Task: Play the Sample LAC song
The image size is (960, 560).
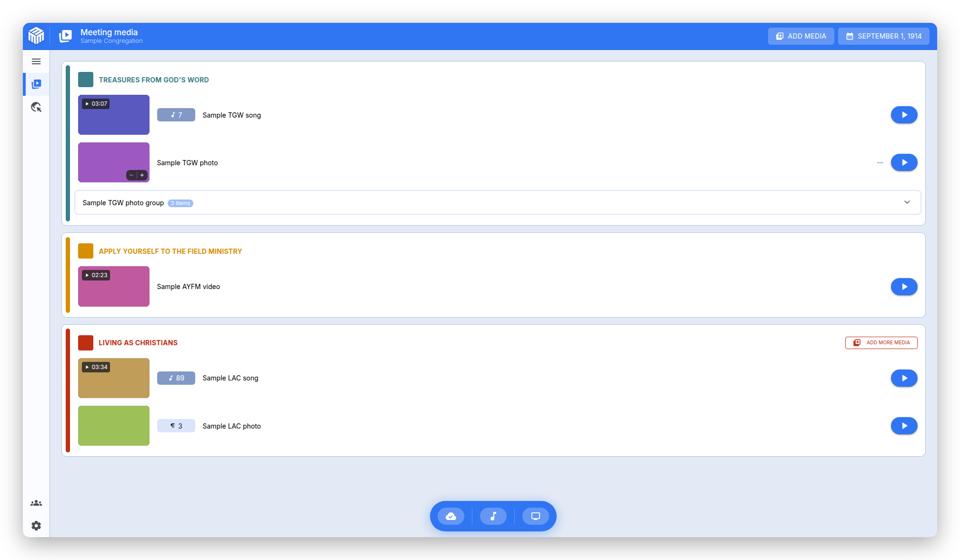Action: click(x=904, y=378)
